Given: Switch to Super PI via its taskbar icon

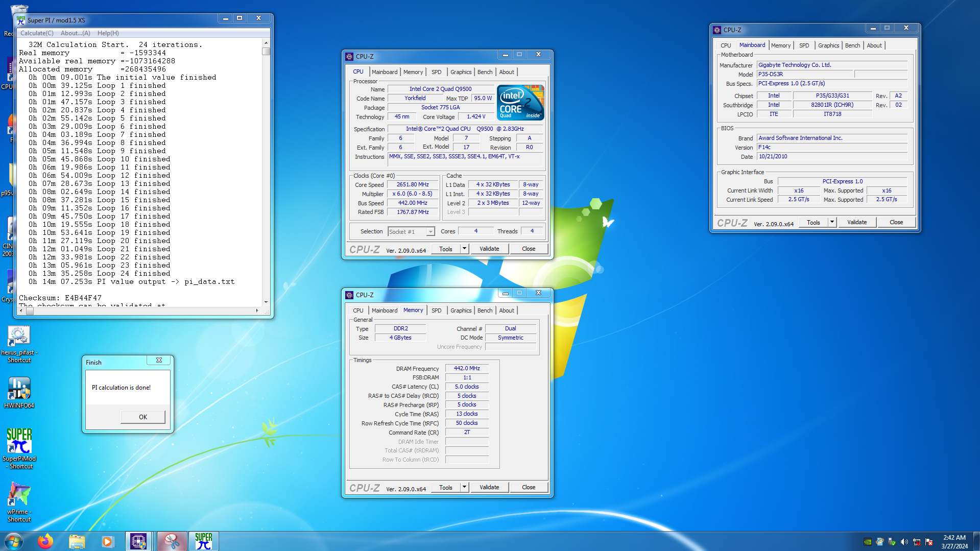Looking at the screenshot, I should click(x=204, y=541).
